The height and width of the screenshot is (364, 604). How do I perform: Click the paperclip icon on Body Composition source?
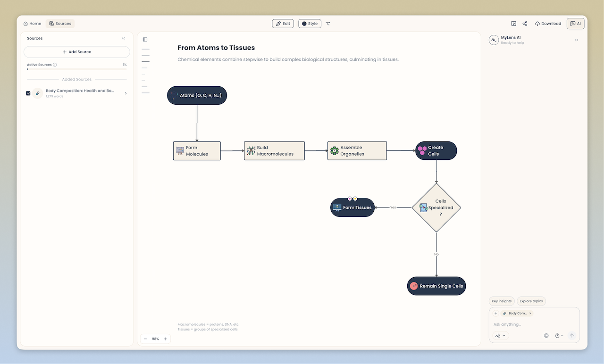pos(37,93)
